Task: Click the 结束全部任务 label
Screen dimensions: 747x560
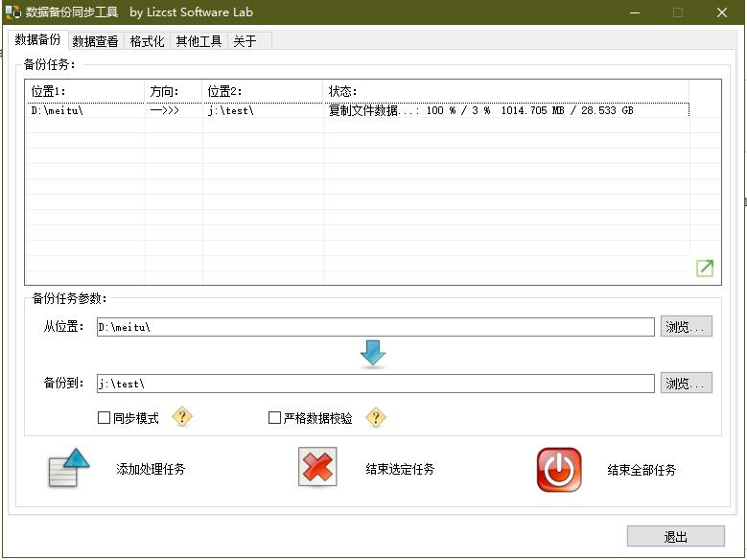Action: pos(642,470)
